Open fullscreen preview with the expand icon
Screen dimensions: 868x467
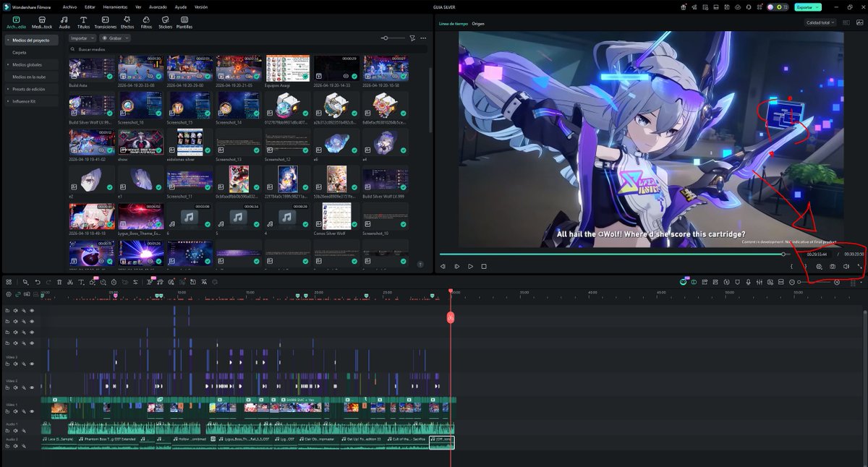[860, 266]
